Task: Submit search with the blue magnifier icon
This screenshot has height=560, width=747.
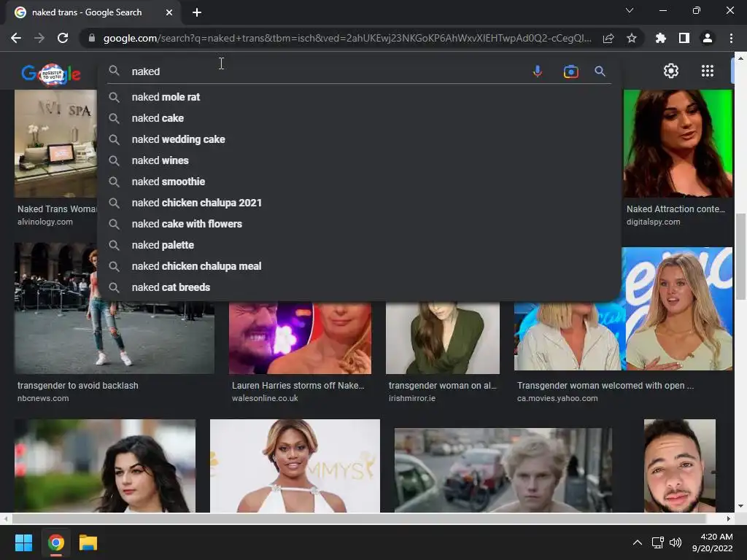Action: coord(600,71)
